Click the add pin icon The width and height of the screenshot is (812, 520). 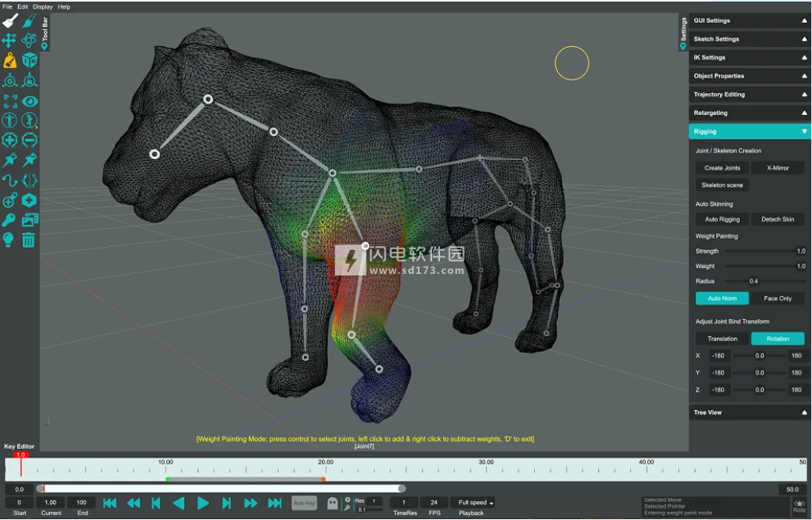tap(9, 160)
